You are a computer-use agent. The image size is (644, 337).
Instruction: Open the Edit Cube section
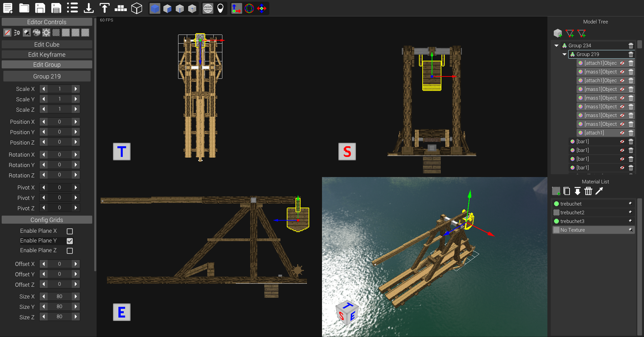(x=47, y=45)
